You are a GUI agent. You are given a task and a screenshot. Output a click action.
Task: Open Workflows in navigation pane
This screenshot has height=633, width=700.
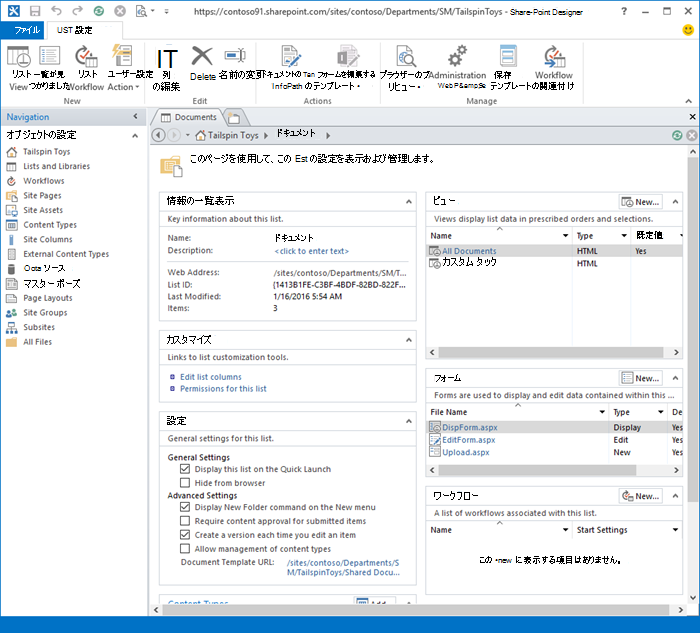click(44, 181)
